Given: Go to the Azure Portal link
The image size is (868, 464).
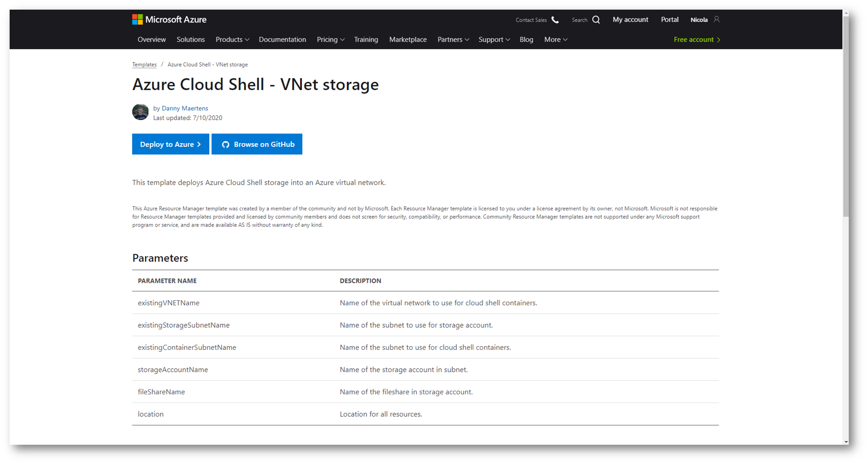Looking at the screenshot, I should pos(670,19).
